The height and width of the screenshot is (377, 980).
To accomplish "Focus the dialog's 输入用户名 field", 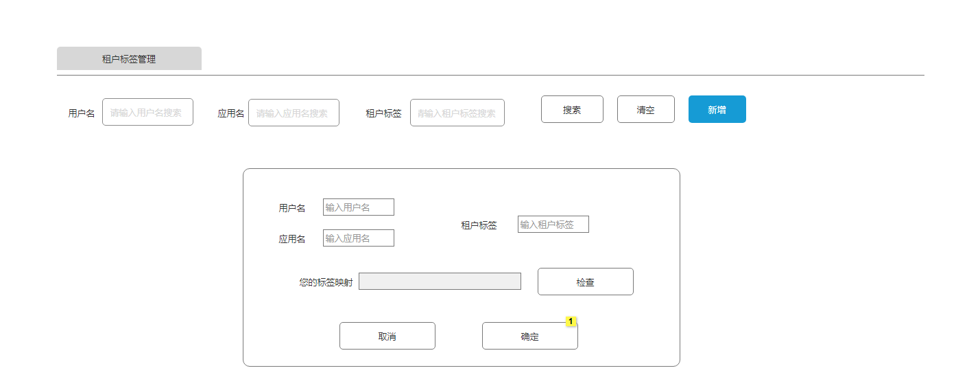I will pos(359,207).
